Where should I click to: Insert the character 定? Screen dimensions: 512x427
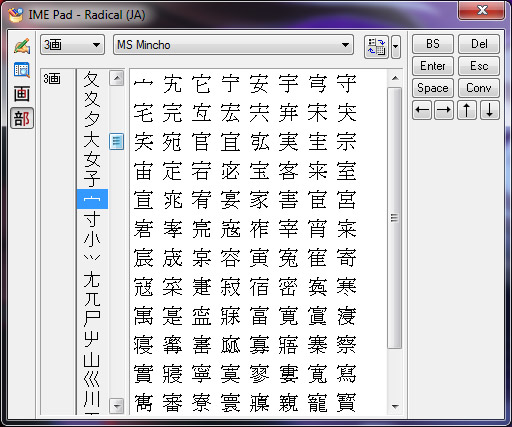pyautogui.click(x=172, y=171)
